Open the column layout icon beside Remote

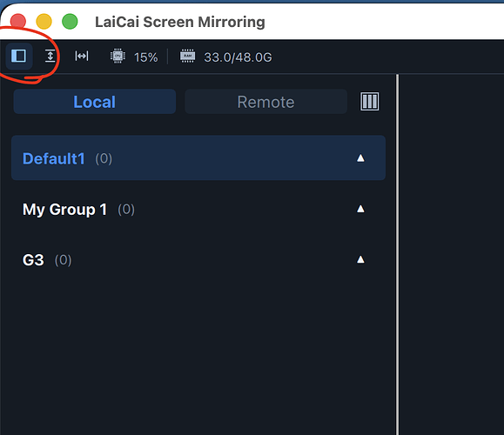pyautogui.click(x=370, y=102)
